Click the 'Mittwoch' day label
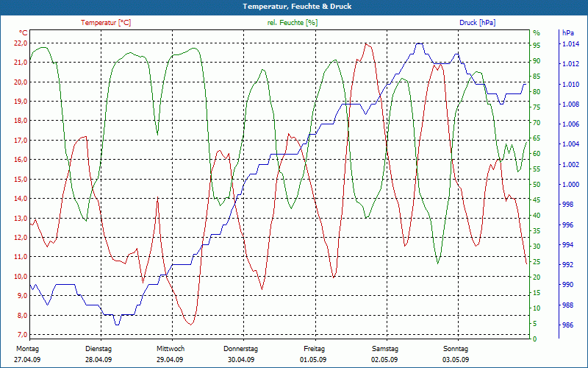Screen dimensions: 588x368 171,349
